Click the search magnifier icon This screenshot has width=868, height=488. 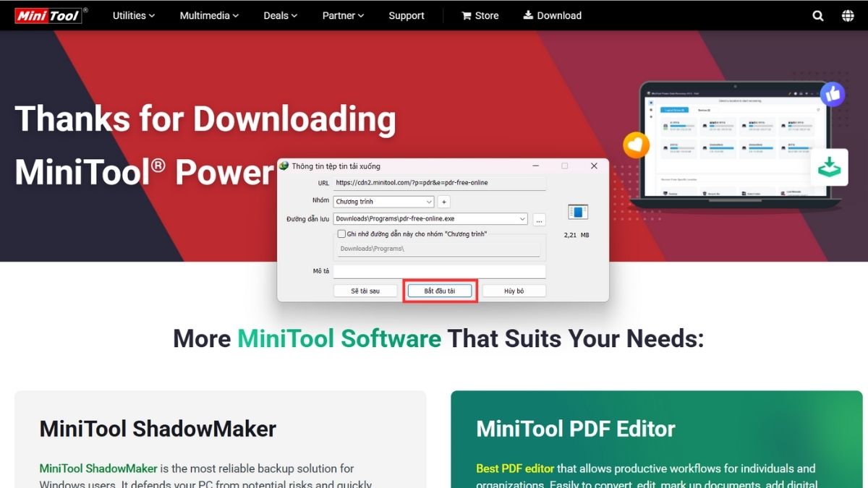coord(818,15)
